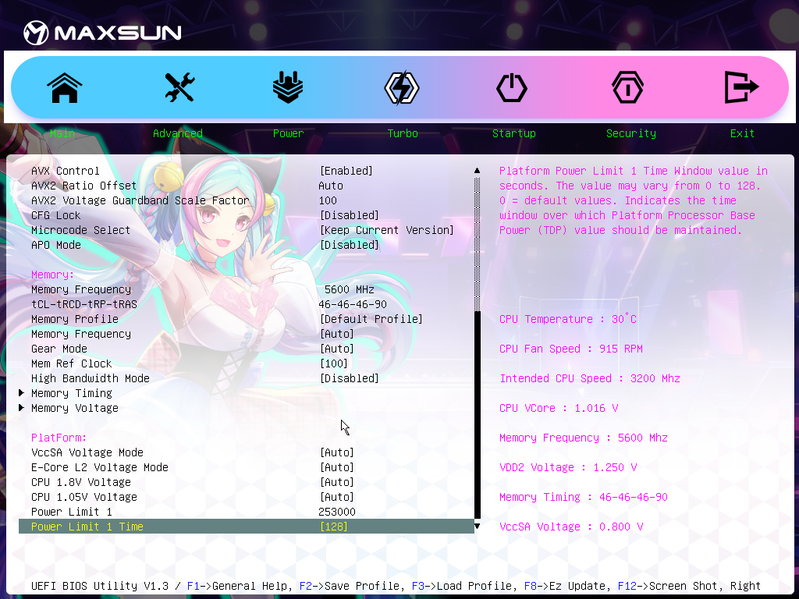
Task: Switch to the Exit tab label
Action: tap(742, 133)
